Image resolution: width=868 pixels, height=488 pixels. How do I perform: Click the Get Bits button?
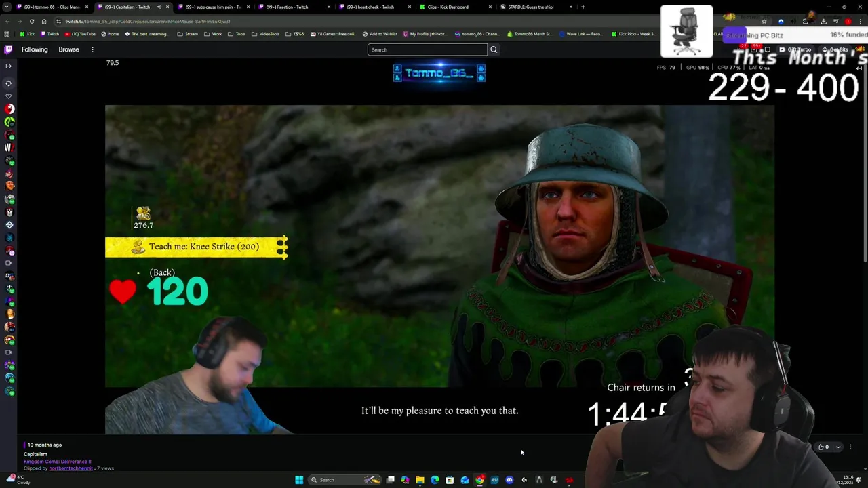(835, 49)
